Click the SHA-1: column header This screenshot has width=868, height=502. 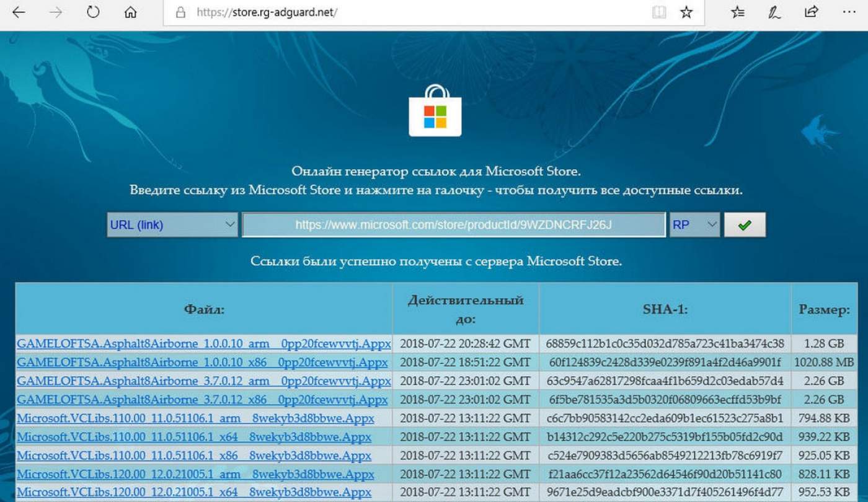point(665,309)
